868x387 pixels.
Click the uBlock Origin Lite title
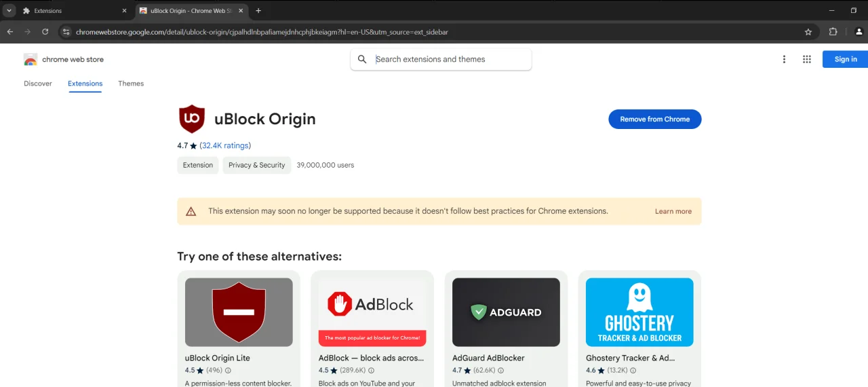pos(218,358)
